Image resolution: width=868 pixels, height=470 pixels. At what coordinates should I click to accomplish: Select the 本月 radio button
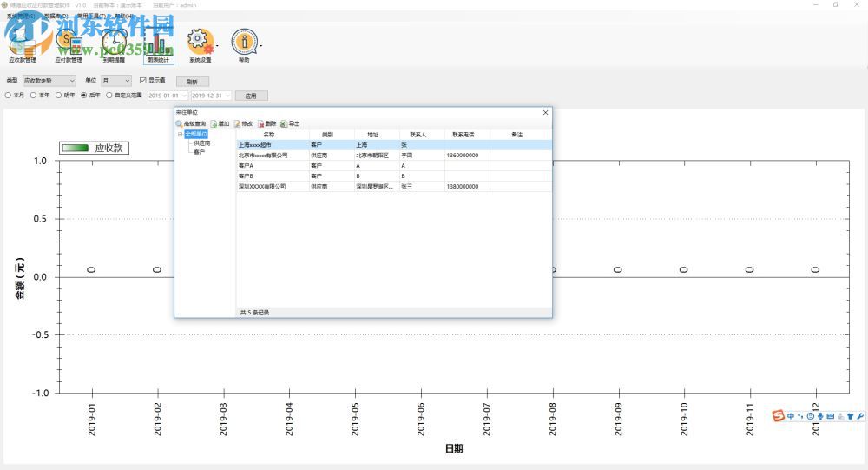point(9,96)
